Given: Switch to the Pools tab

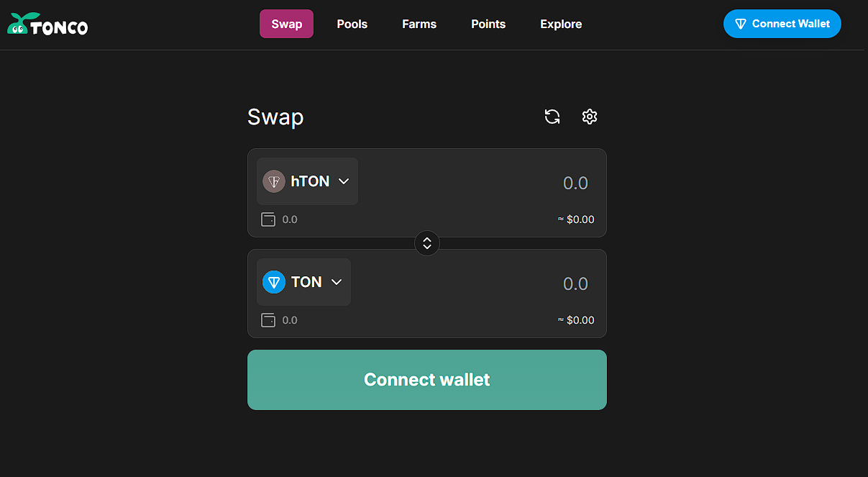Looking at the screenshot, I should coord(352,24).
